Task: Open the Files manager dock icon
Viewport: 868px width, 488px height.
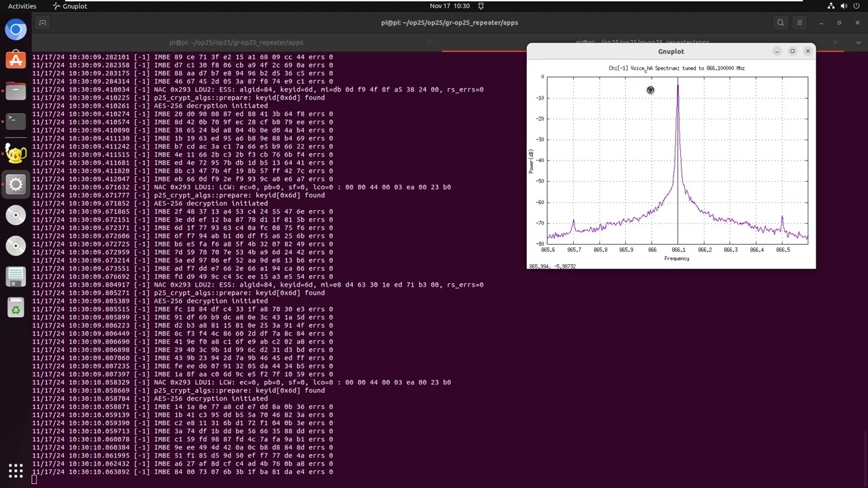Action: tap(16, 91)
